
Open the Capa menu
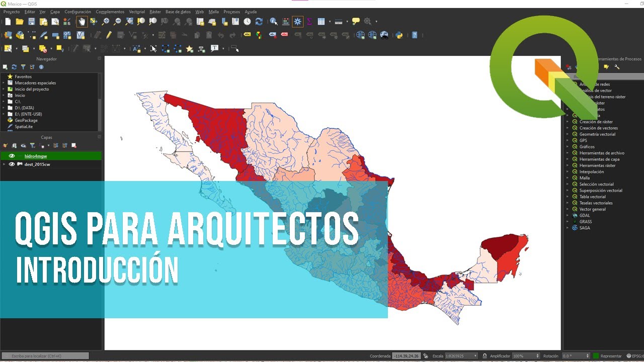55,12
